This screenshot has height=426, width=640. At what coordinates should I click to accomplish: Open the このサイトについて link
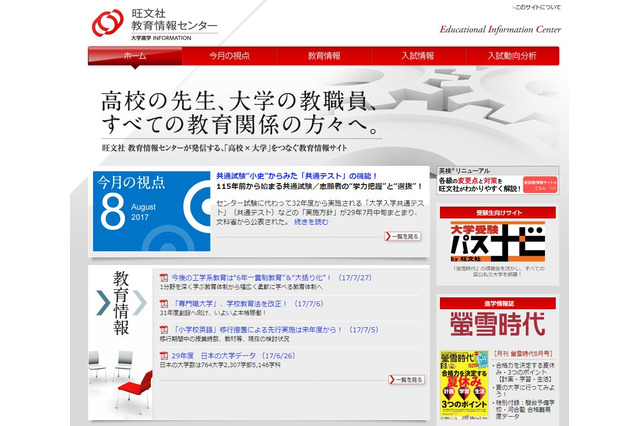tap(537, 7)
